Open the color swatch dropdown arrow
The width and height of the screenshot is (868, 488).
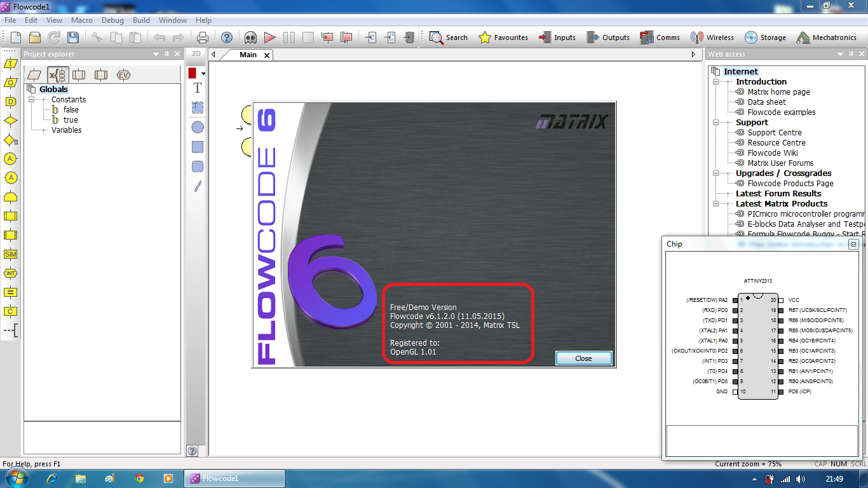click(203, 74)
